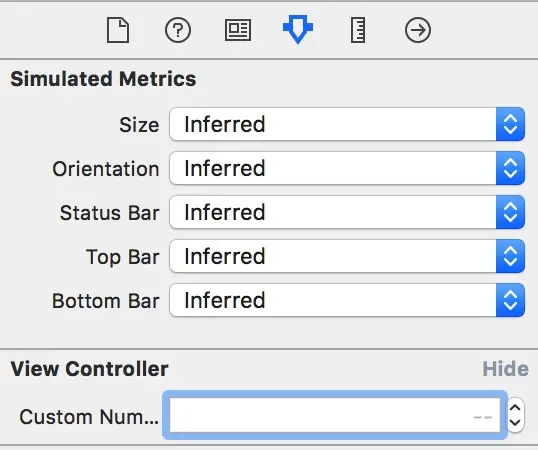Open the Size dropdown menu
This screenshot has width=538, height=450.
click(x=347, y=124)
